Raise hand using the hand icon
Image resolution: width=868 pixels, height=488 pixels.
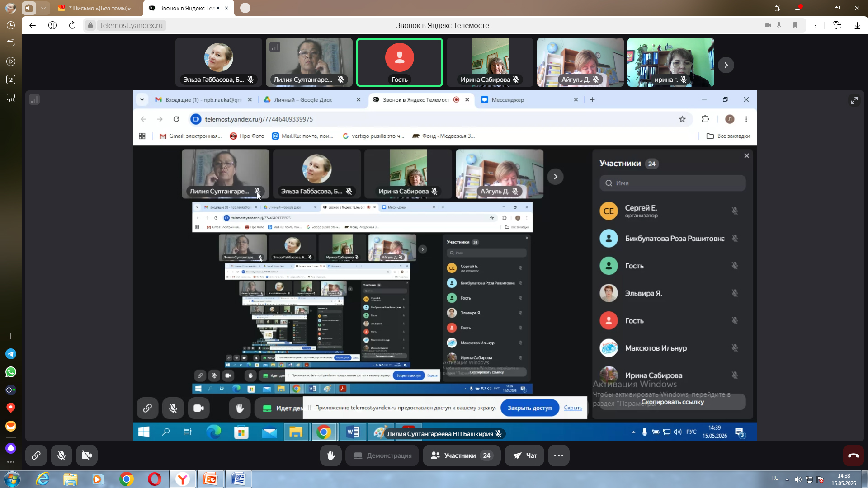331,455
